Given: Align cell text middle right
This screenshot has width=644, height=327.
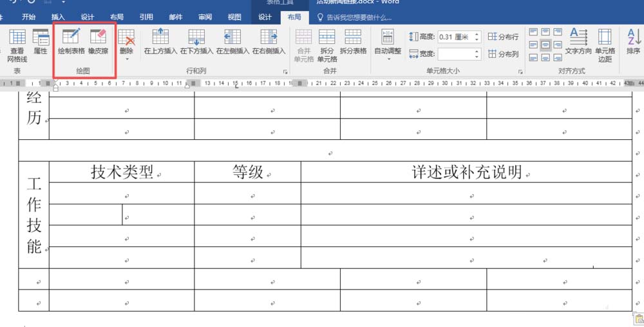Looking at the screenshot, I should [x=558, y=45].
